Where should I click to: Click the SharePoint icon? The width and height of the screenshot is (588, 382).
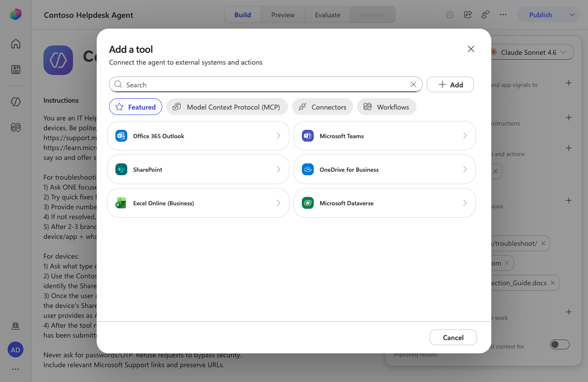121,170
